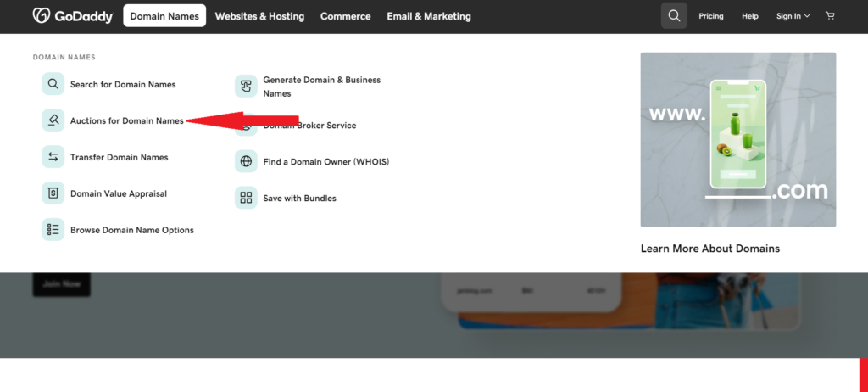Click the Domain Value Appraisal icon

(53, 193)
